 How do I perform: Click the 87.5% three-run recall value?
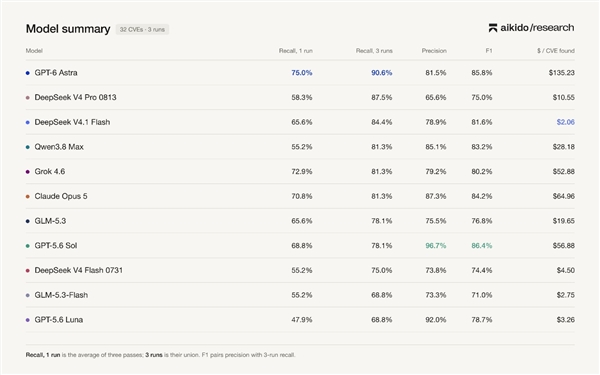382,97
